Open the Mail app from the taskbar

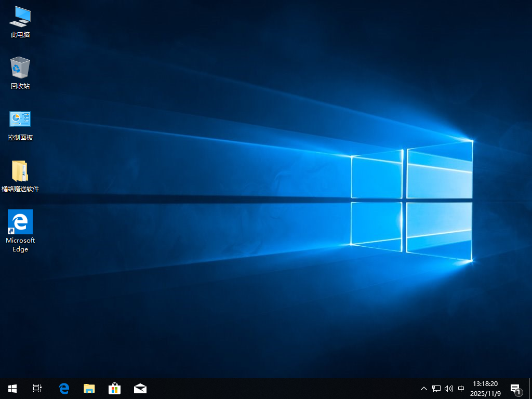pos(140,388)
